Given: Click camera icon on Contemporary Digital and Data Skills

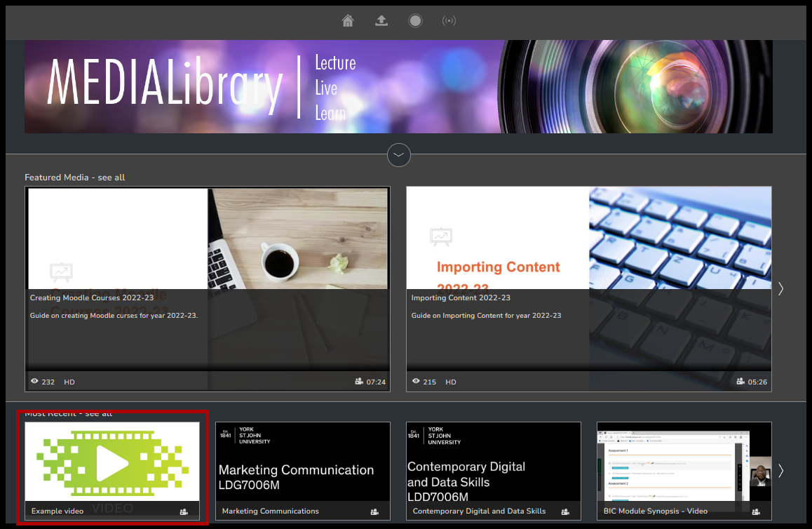Looking at the screenshot, I should pyautogui.click(x=565, y=511).
